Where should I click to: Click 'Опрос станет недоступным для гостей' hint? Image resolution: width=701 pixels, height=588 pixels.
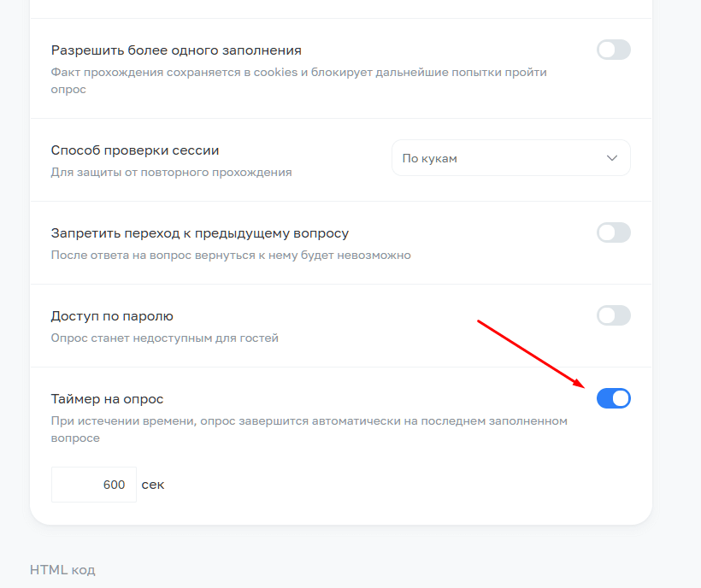coord(164,338)
